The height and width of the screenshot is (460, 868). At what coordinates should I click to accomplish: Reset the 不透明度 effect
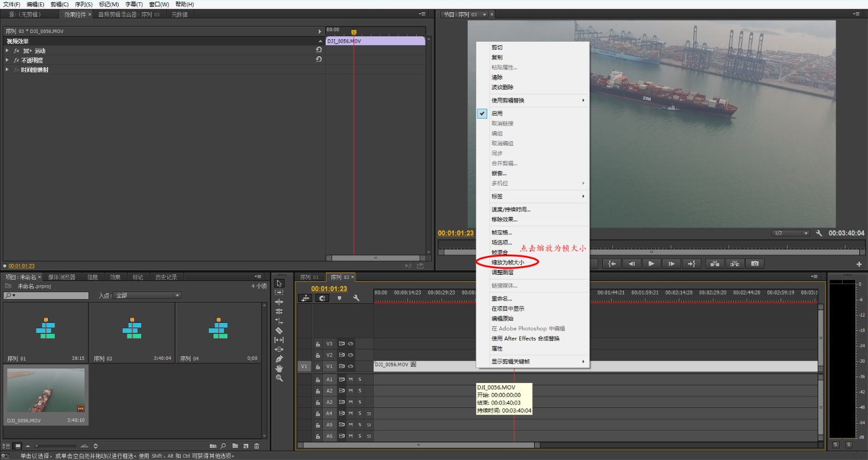point(318,60)
